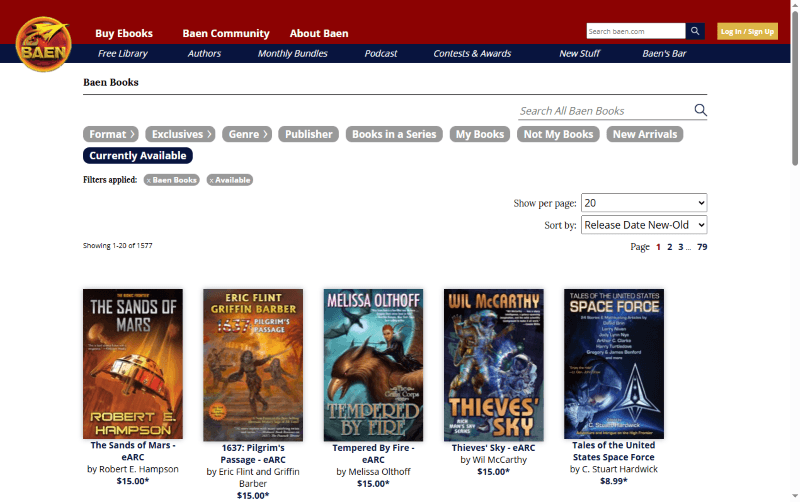Click the Search All Baen Books magnifier icon

700,110
